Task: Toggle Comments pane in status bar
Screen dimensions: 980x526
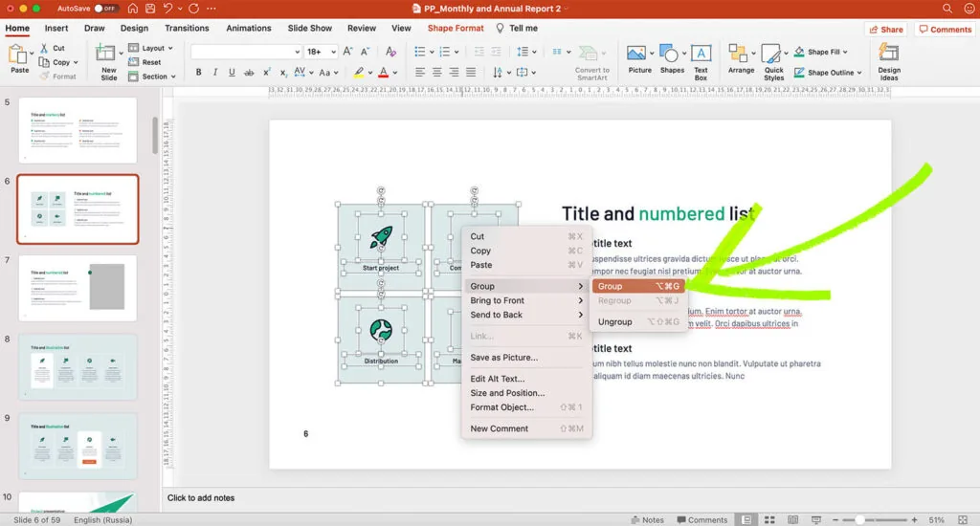Action: [x=703, y=519]
